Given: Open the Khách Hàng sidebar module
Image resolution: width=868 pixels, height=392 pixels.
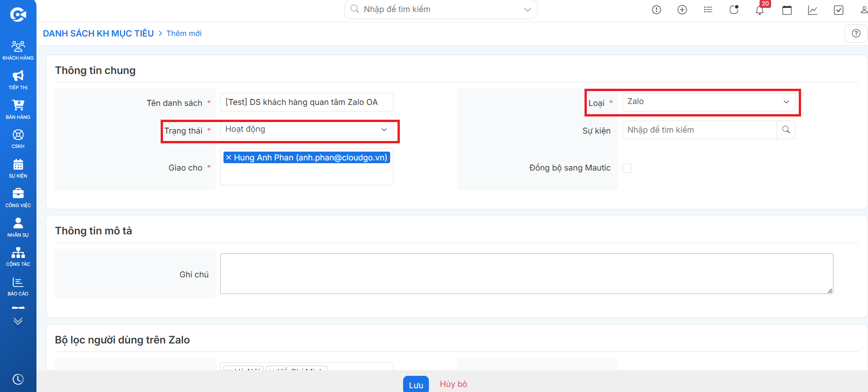Looking at the screenshot, I should 18,50.
